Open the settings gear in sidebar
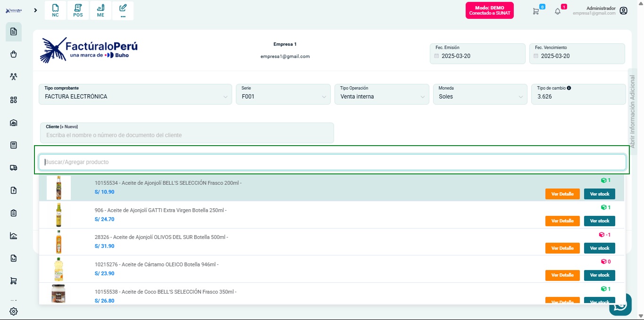This screenshot has width=644, height=320. (x=14, y=311)
